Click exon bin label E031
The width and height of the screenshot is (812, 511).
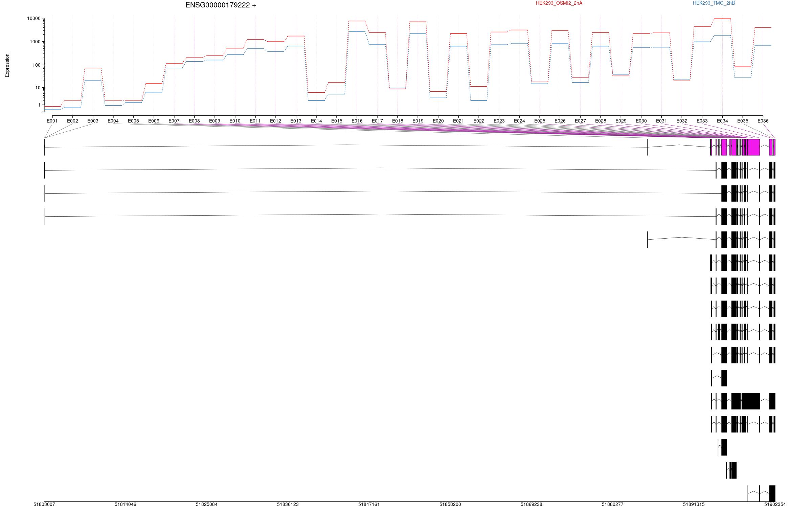(x=661, y=121)
